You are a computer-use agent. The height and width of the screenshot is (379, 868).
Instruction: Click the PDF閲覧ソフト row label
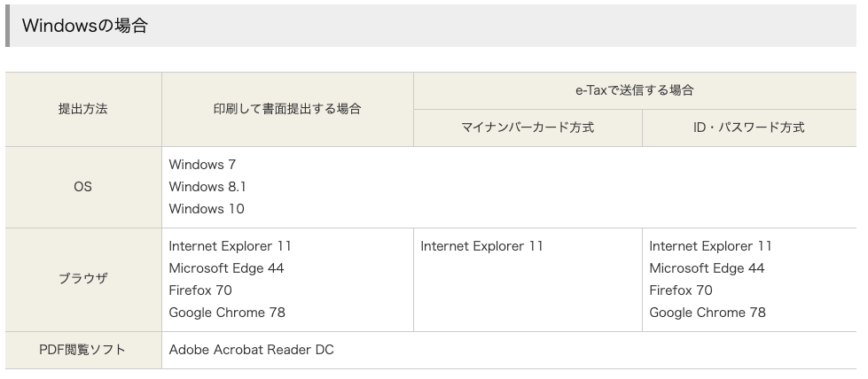[x=83, y=350]
